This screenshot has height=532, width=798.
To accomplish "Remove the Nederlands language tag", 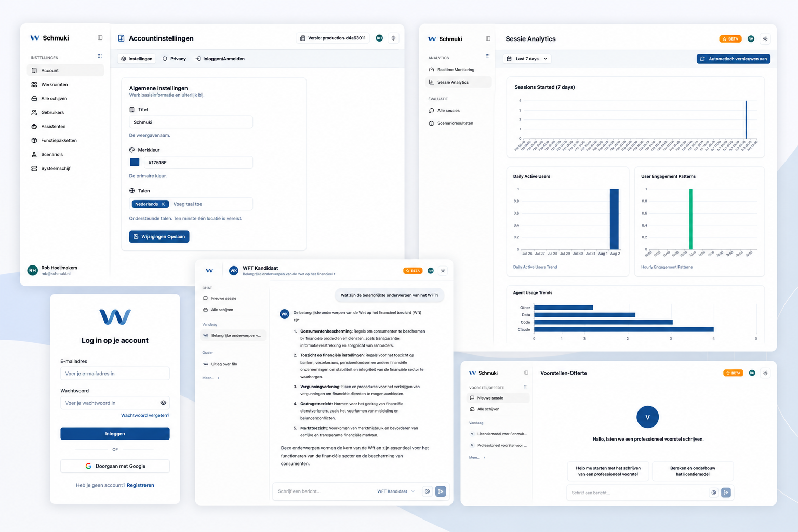I will [163, 204].
